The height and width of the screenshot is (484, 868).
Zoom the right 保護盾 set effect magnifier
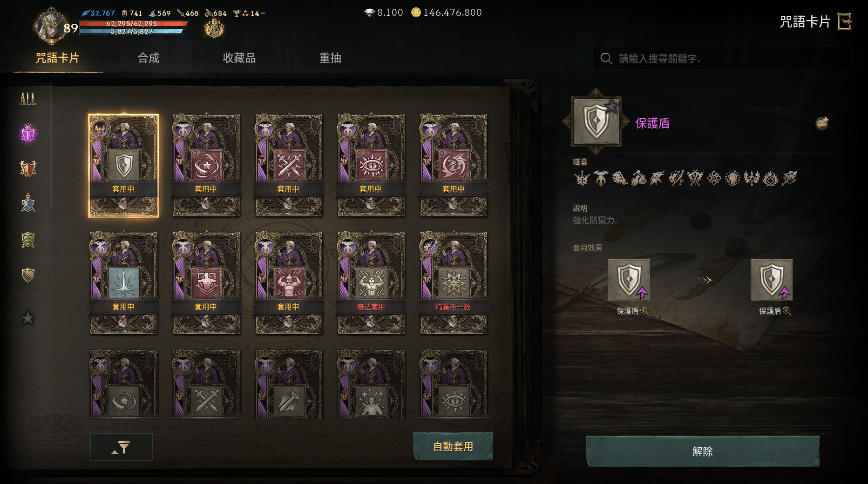(787, 311)
